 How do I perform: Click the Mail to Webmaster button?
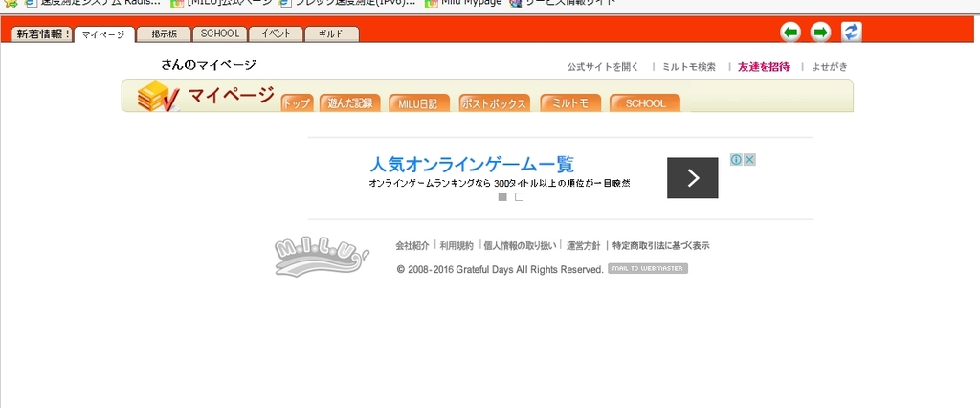coord(647,269)
